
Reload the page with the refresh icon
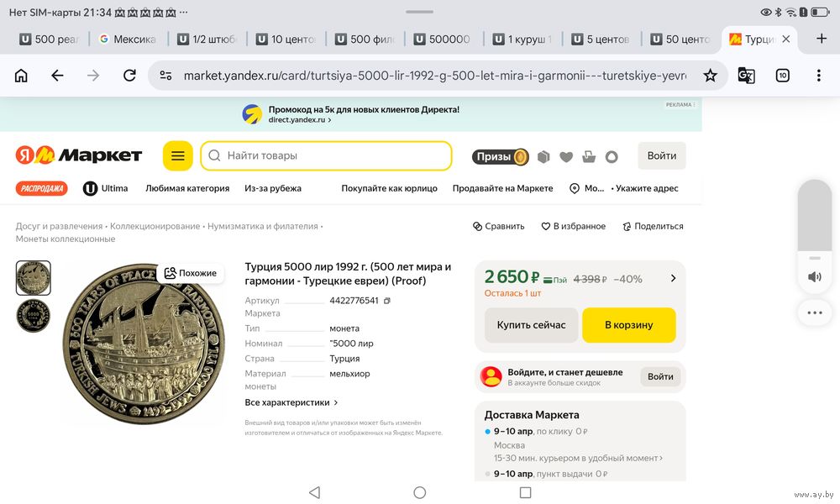(x=129, y=76)
